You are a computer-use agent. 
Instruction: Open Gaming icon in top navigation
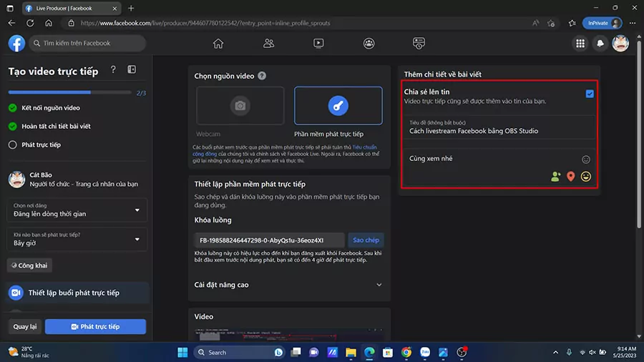pos(419,43)
